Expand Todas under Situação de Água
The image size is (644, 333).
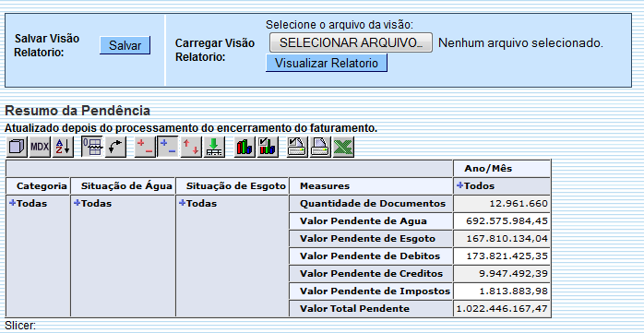[77, 203]
